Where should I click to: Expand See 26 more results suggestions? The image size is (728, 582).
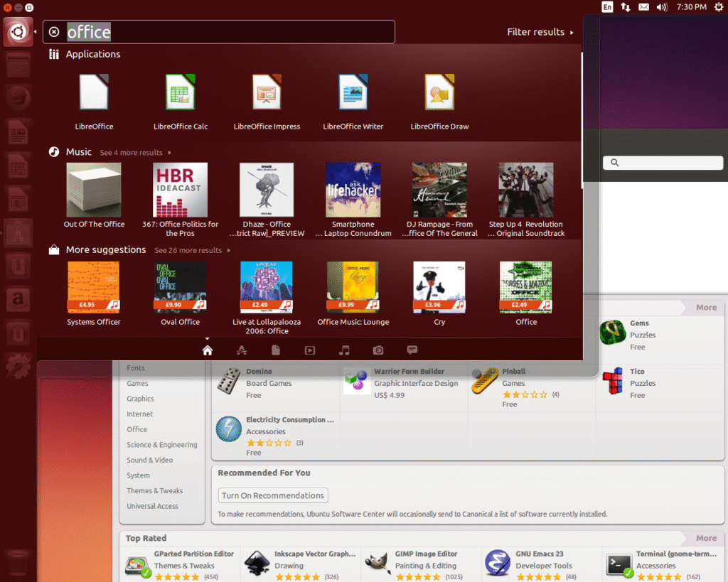tap(192, 250)
